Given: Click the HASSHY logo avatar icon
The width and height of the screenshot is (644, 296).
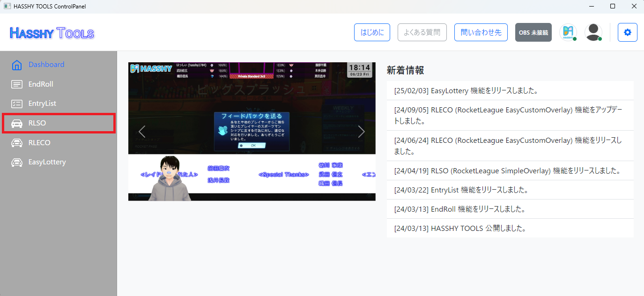Looking at the screenshot, I should pyautogui.click(x=568, y=32).
